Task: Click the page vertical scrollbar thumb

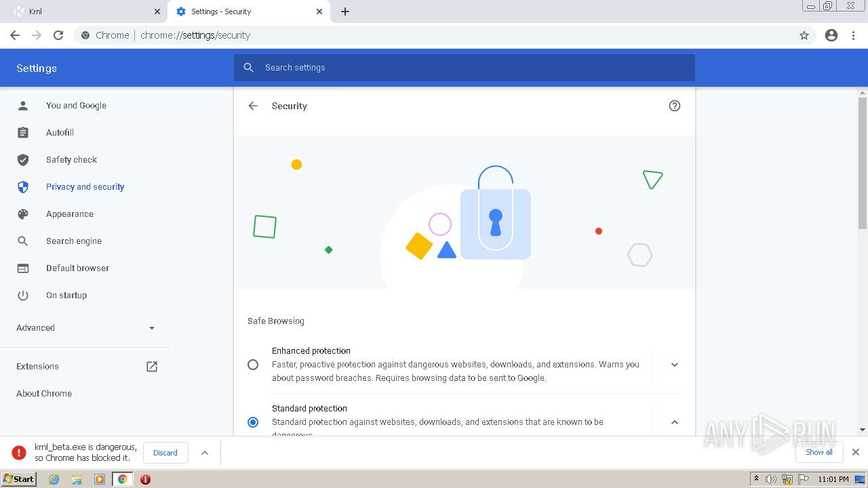Action: pos(863,163)
